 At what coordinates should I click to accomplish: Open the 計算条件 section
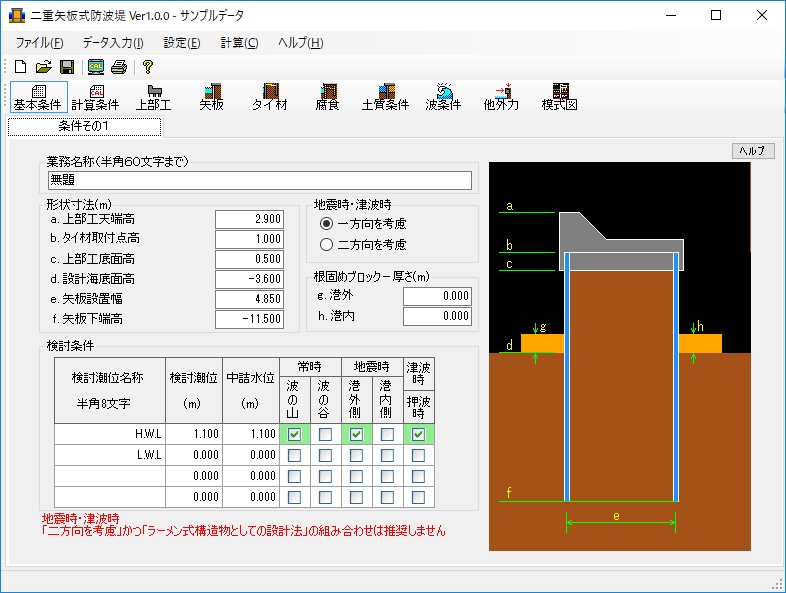click(96, 97)
